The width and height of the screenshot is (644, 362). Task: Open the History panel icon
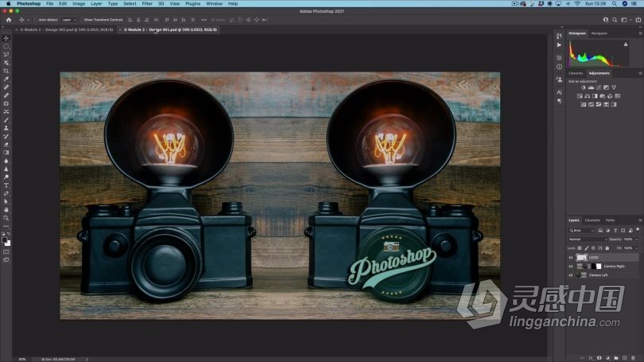(559, 36)
